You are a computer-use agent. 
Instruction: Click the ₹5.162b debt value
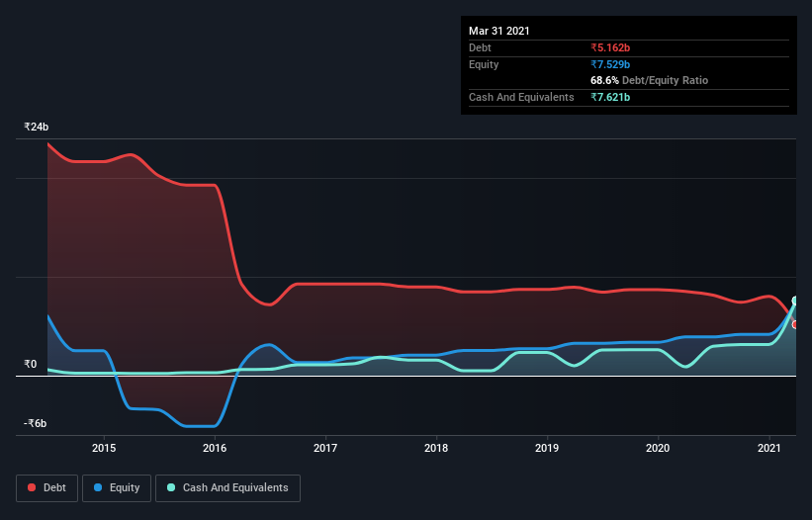pyautogui.click(x=610, y=47)
